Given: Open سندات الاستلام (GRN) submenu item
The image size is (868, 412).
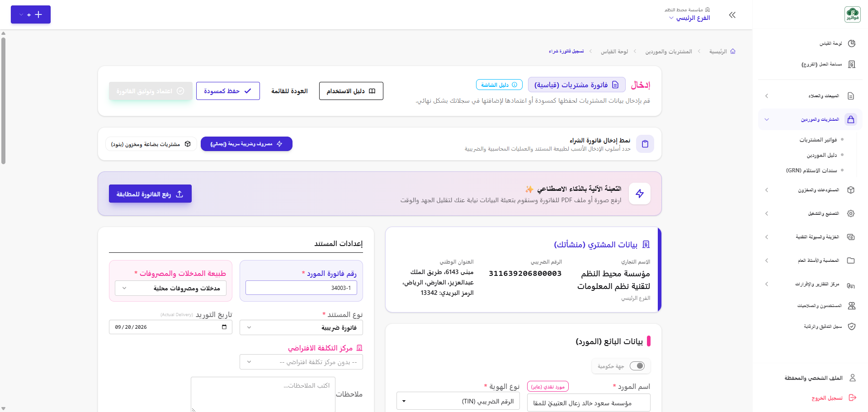Looking at the screenshot, I should coord(811,170).
